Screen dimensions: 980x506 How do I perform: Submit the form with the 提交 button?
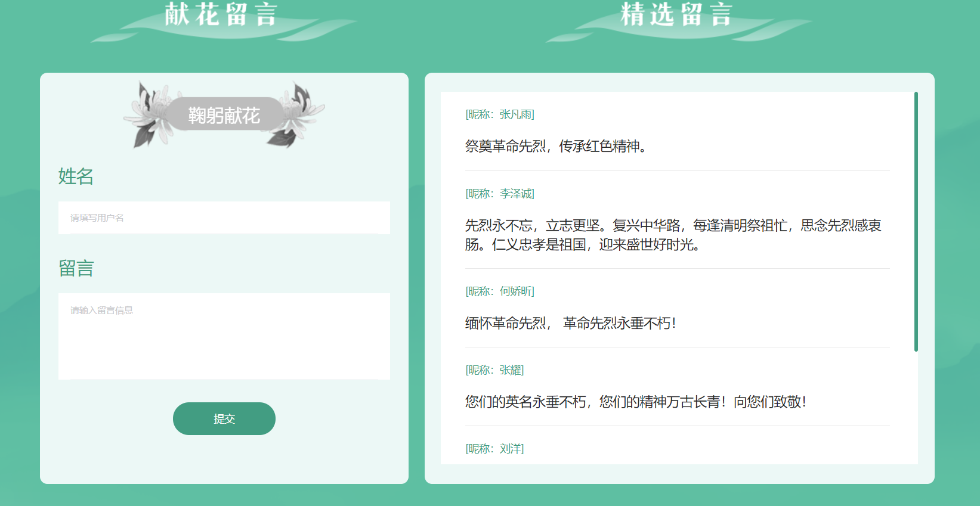224,418
